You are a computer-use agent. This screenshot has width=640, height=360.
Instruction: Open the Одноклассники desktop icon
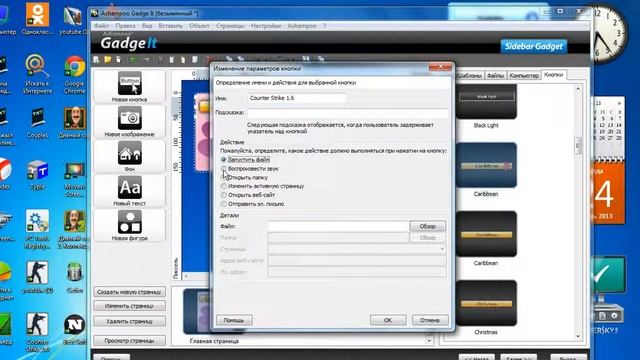click(37, 18)
